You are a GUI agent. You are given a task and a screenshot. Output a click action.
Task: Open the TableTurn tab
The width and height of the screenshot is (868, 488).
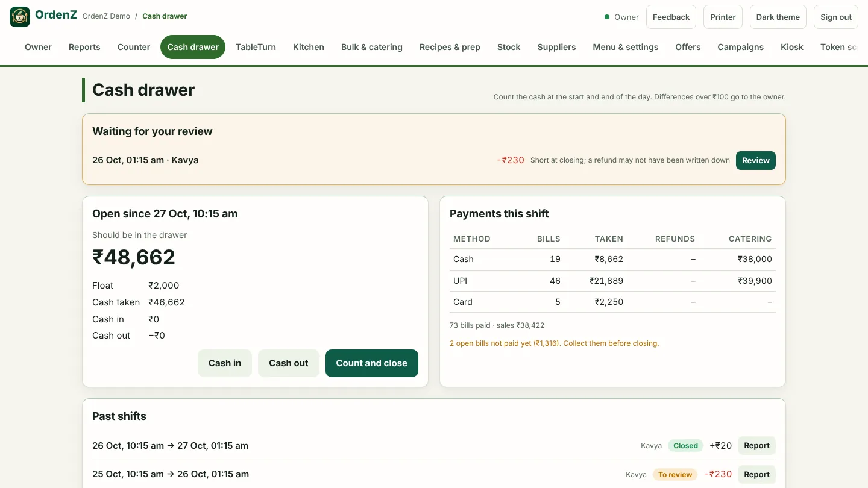(x=256, y=47)
